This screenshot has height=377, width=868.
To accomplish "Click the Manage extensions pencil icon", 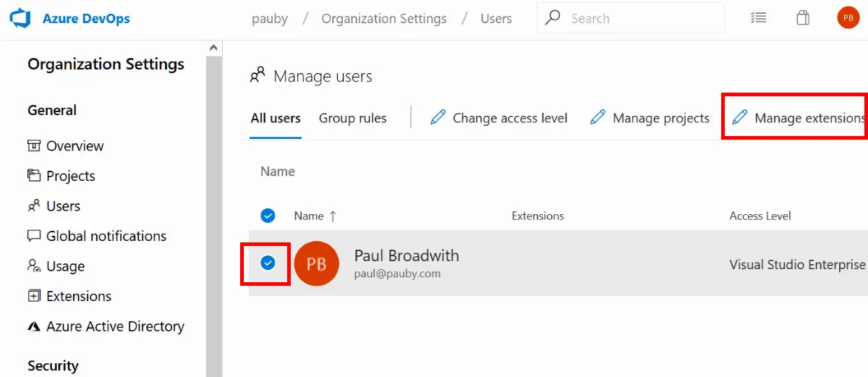I will [x=739, y=117].
